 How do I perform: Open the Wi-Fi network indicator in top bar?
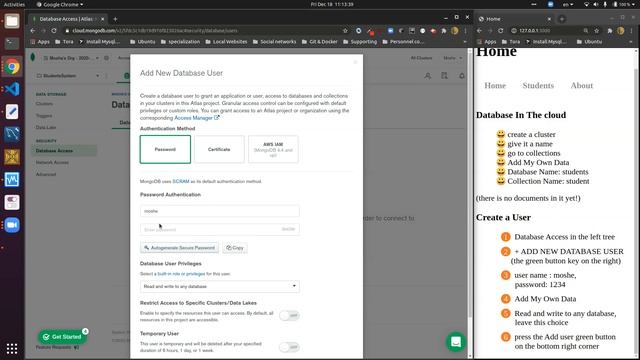[x=587, y=4]
